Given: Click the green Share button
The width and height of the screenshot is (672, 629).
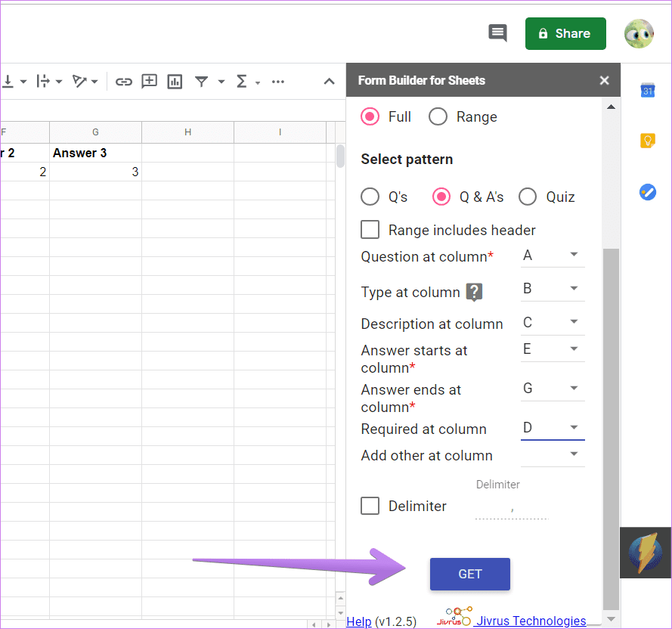Looking at the screenshot, I should [565, 33].
